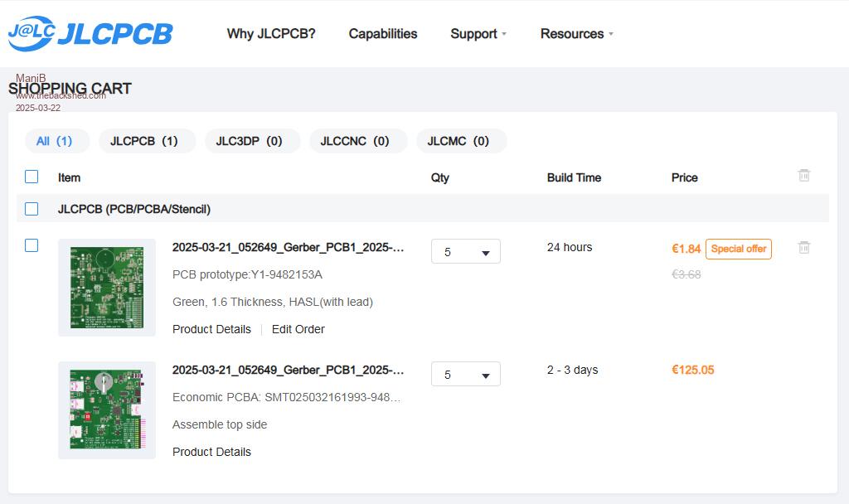The height and width of the screenshot is (504, 849).
Task: Click the Special offer badge
Action: 738,249
